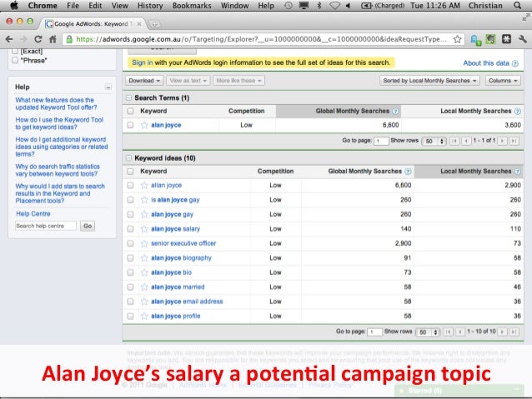
Task: Star the 'senior executive officer' keyword
Action: pyautogui.click(x=144, y=243)
